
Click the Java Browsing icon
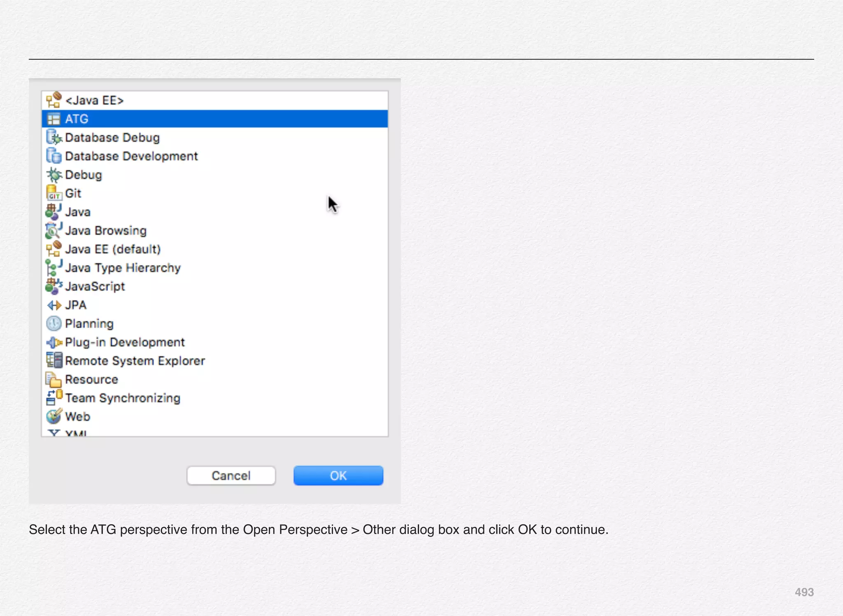coord(54,231)
